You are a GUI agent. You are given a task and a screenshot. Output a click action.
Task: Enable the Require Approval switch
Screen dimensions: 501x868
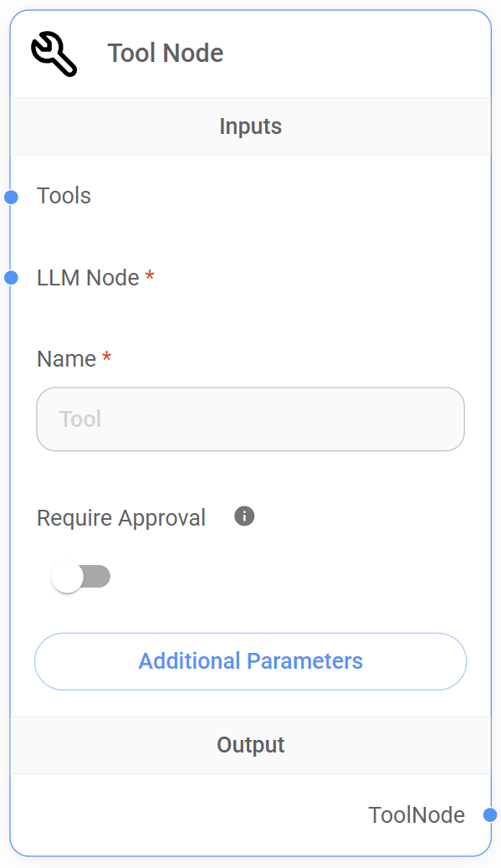[81, 577]
